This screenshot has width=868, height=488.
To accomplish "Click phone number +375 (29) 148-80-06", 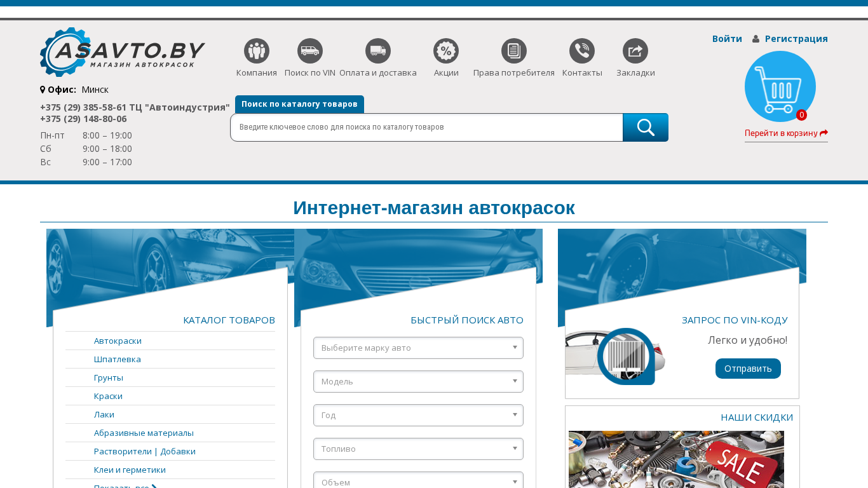I will tap(83, 119).
